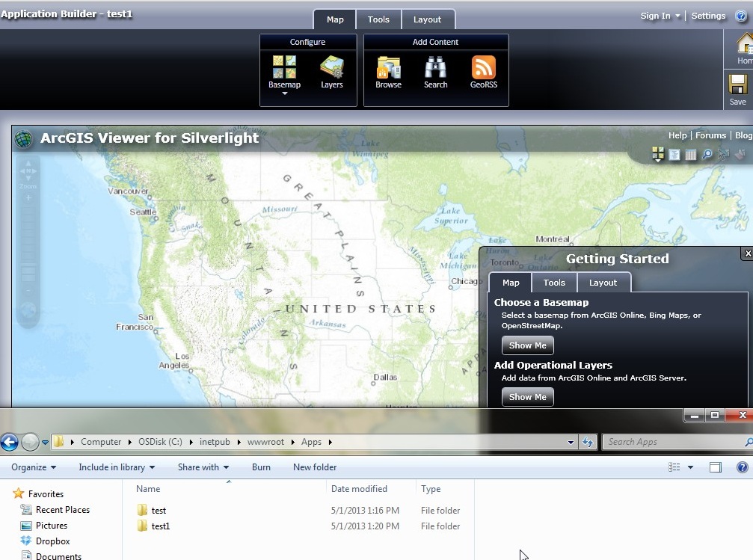Switch to the Tools tab in builder
Image resolution: width=753 pixels, height=560 pixels.
coord(378,19)
